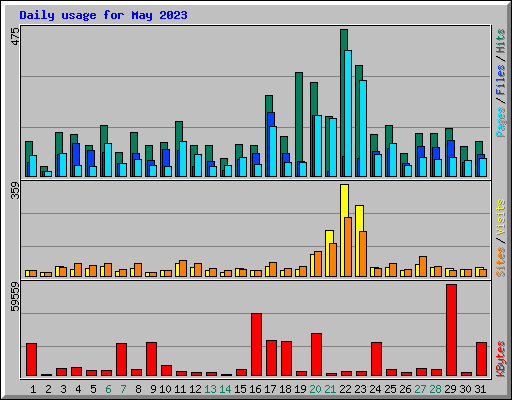Click the blue Files bar for day 29
Image resolution: width=512 pixels, height=400 pixels.
pos(451,149)
